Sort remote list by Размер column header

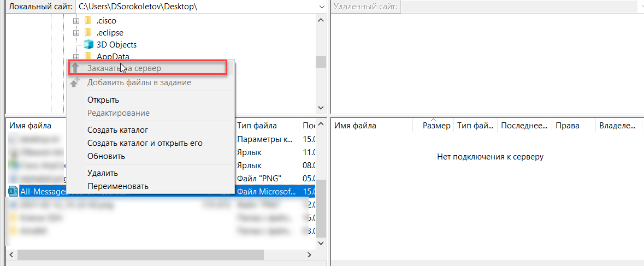pyautogui.click(x=436, y=126)
